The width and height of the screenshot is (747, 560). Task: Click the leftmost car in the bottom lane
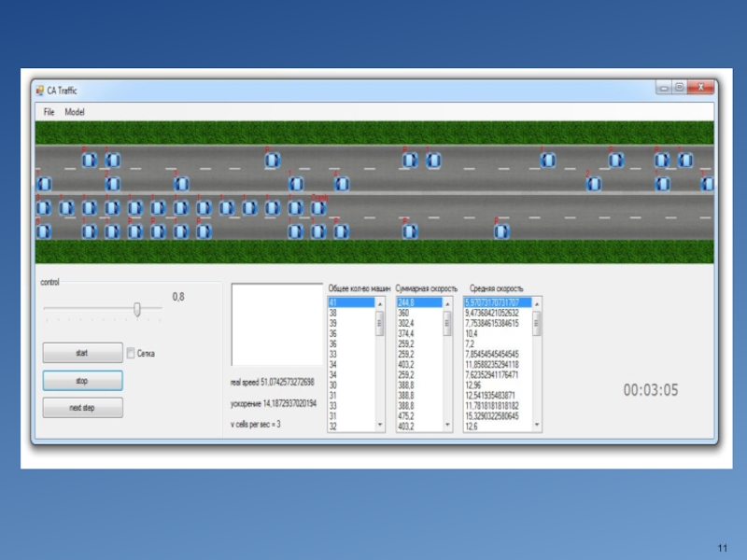(44, 231)
